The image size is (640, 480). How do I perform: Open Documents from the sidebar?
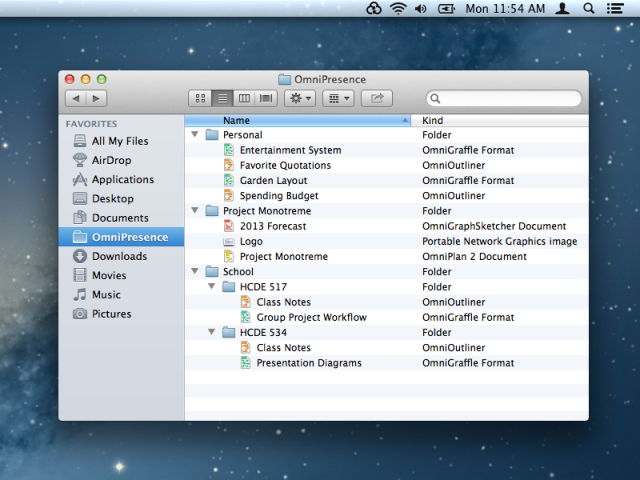[x=120, y=218]
